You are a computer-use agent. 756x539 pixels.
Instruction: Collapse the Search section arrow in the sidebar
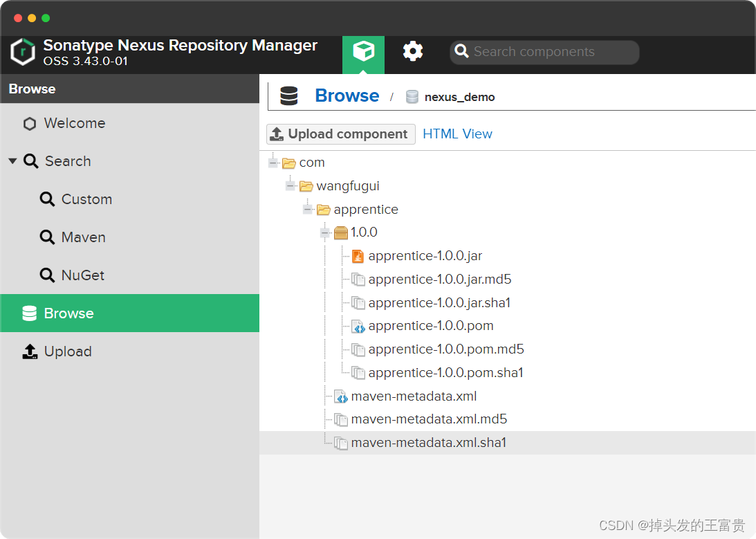tap(12, 161)
